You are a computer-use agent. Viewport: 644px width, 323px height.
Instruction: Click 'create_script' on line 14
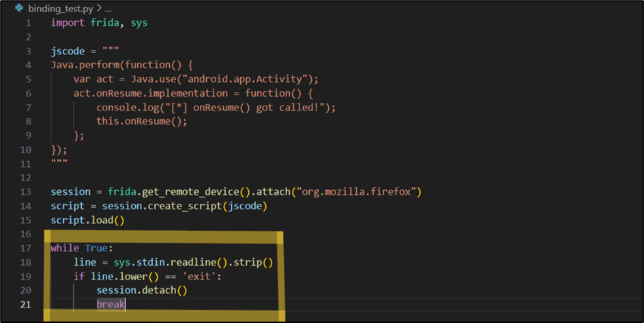(185, 206)
